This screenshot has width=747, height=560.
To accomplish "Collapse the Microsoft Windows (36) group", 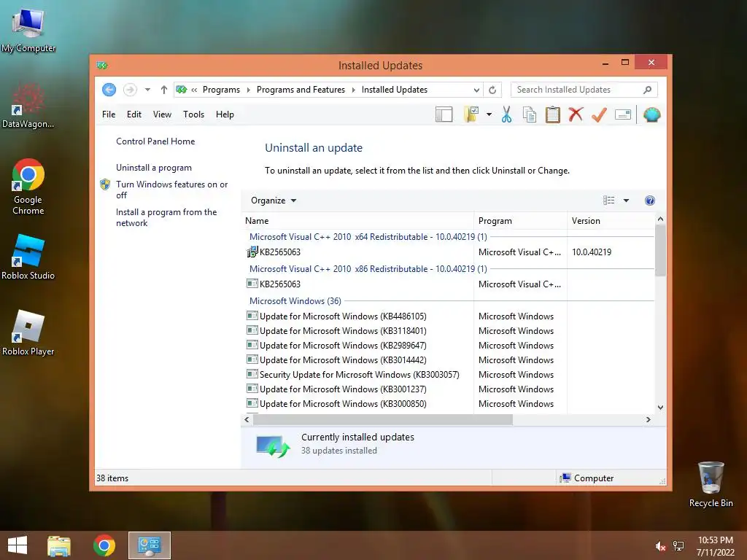I will (x=295, y=301).
